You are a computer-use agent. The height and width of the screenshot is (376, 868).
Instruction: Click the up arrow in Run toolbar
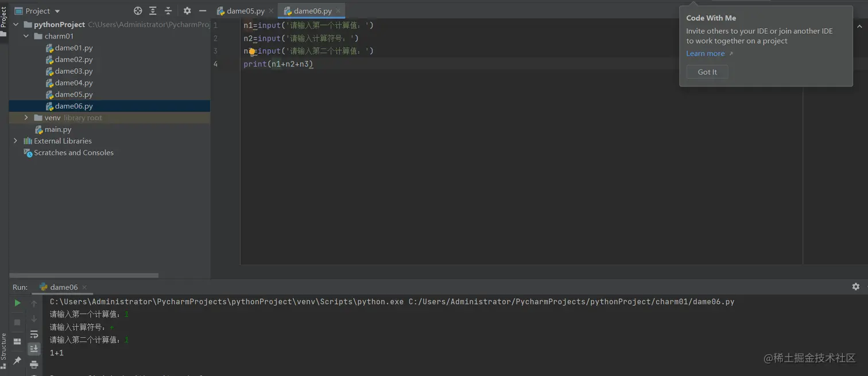(34, 303)
